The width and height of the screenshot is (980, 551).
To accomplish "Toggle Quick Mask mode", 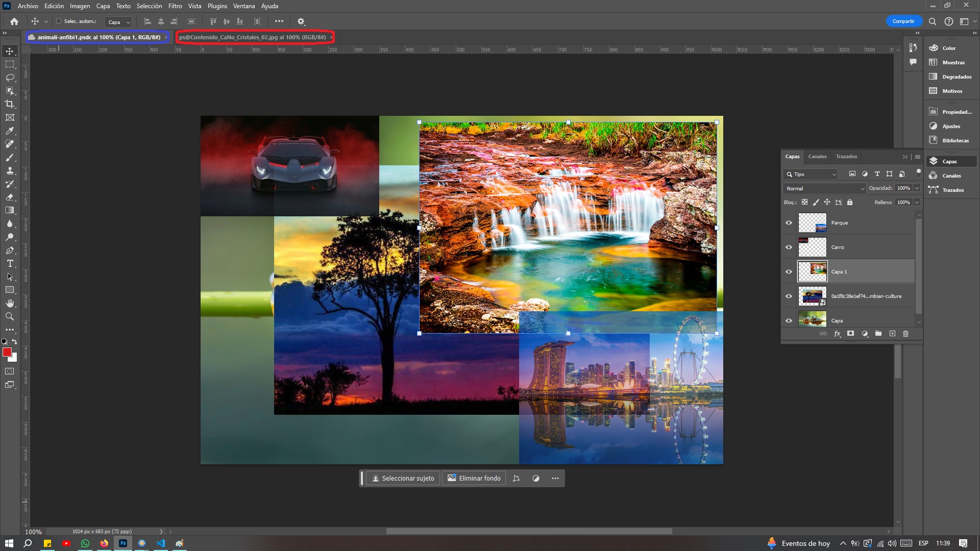I will (x=10, y=371).
